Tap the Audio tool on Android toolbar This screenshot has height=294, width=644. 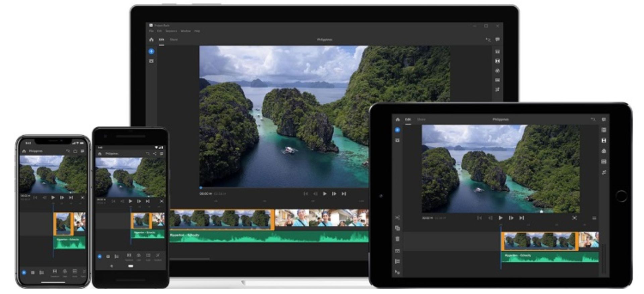pos(148,257)
